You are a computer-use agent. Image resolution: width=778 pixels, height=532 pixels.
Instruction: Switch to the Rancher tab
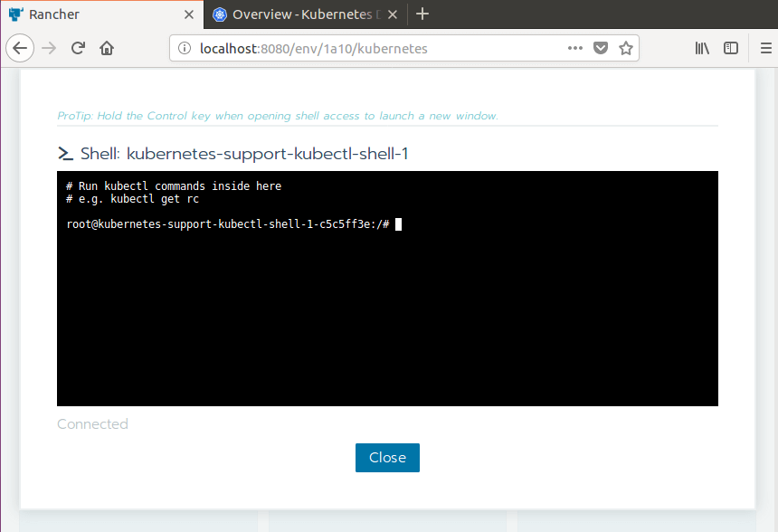pyautogui.click(x=101, y=14)
